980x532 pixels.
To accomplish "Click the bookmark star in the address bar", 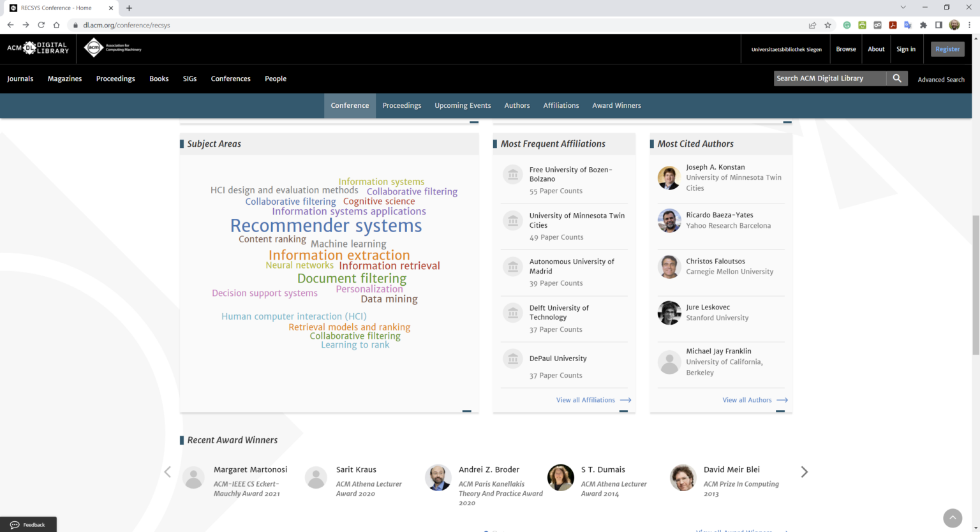I will pyautogui.click(x=828, y=25).
